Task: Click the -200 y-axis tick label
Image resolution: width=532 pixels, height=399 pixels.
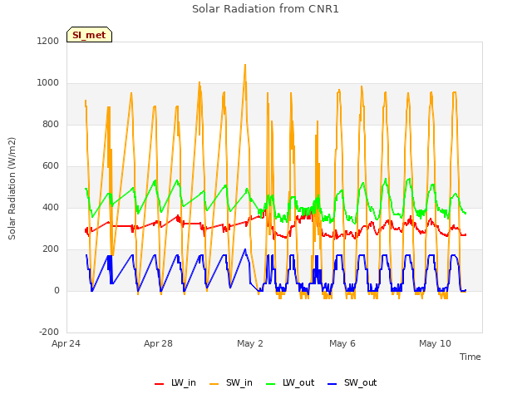Action: click(x=49, y=332)
